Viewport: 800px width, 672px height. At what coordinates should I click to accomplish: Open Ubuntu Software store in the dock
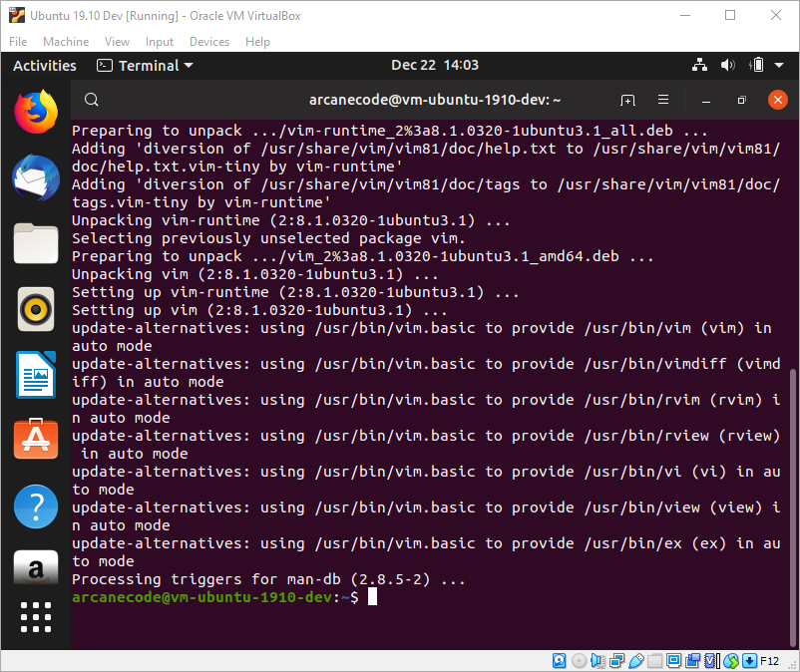pos(36,439)
